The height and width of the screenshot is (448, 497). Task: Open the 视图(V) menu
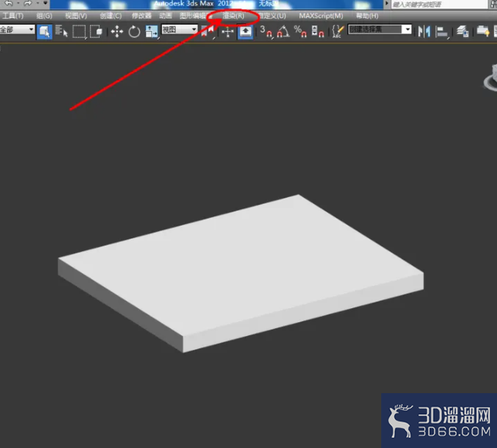point(76,15)
